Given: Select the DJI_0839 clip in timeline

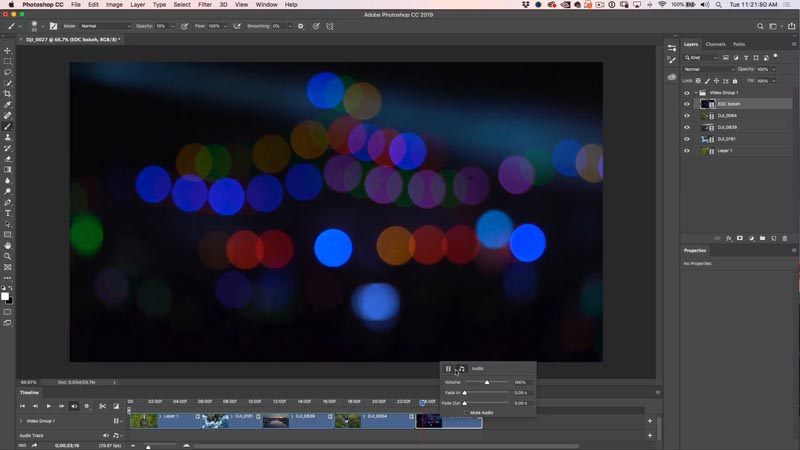Looking at the screenshot, I should tap(298, 421).
